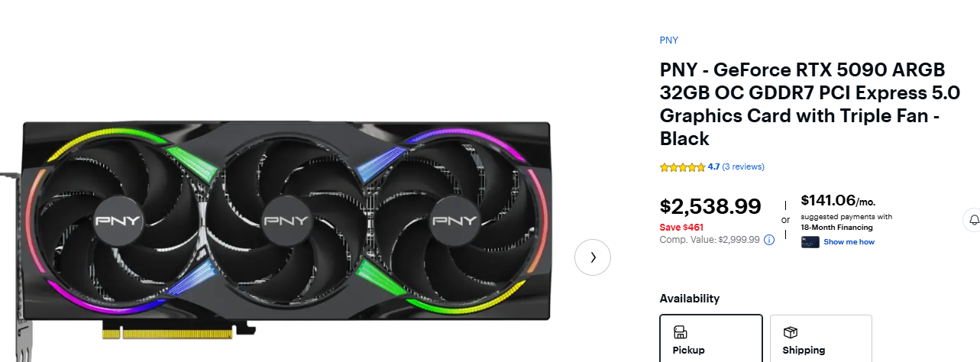The height and width of the screenshot is (362, 980).
Task: Open the PNY brand link
Action: click(669, 40)
